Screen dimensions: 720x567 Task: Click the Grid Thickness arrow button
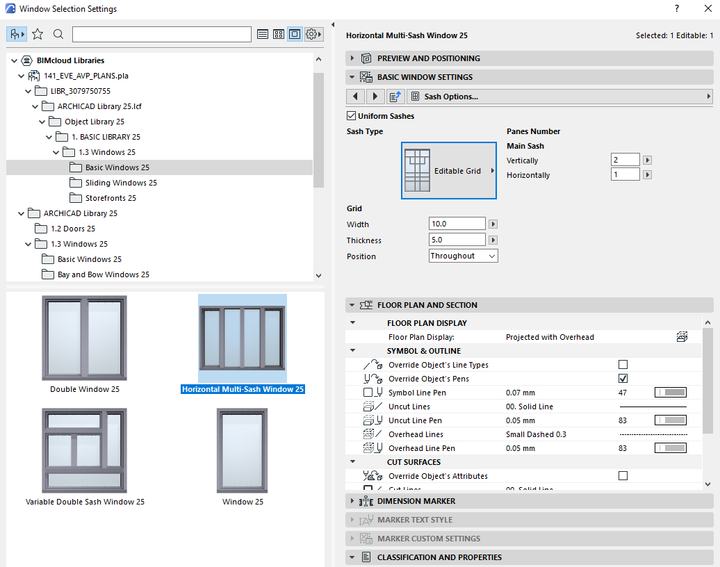click(x=493, y=240)
